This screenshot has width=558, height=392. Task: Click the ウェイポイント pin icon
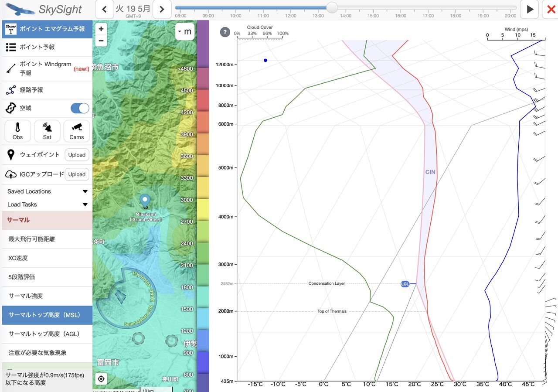(x=11, y=155)
